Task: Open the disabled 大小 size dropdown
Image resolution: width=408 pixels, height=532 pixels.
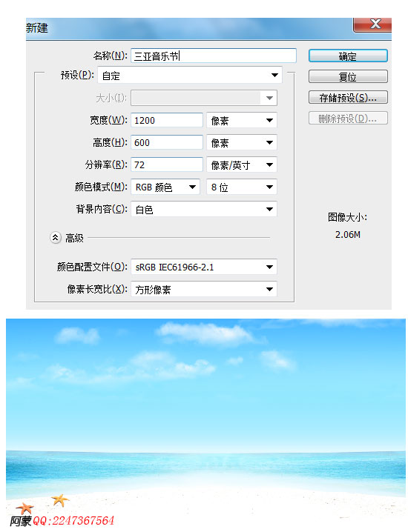Action: coord(204,98)
